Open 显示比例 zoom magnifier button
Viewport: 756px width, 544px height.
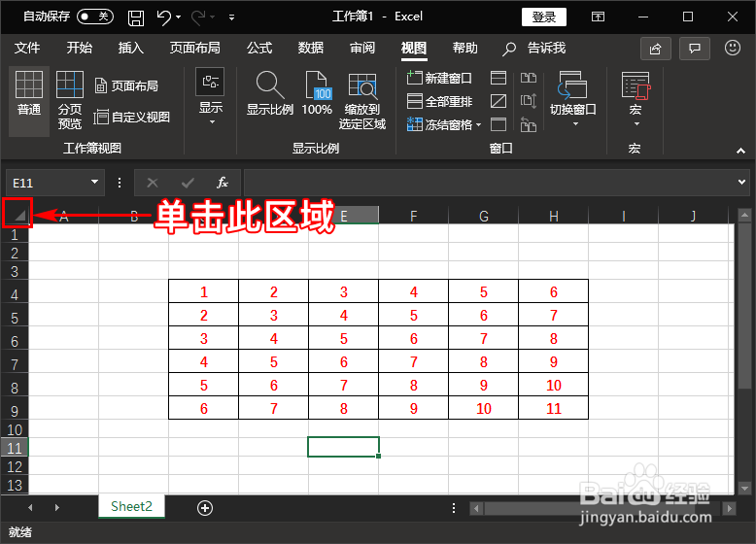coord(269,94)
